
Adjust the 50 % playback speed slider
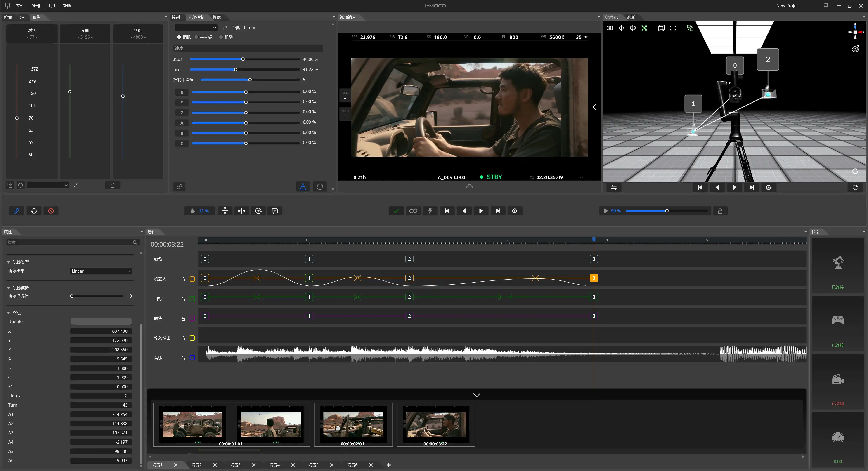(x=667, y=211)
